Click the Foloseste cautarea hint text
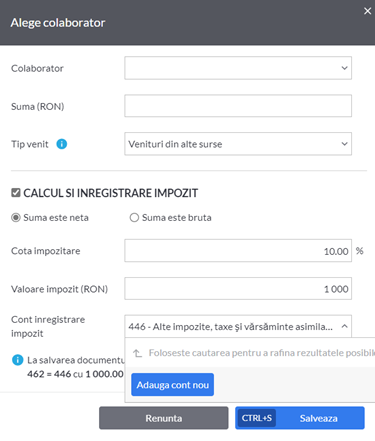The width and height of the screenshot is (375, 441). click(262, 353)
